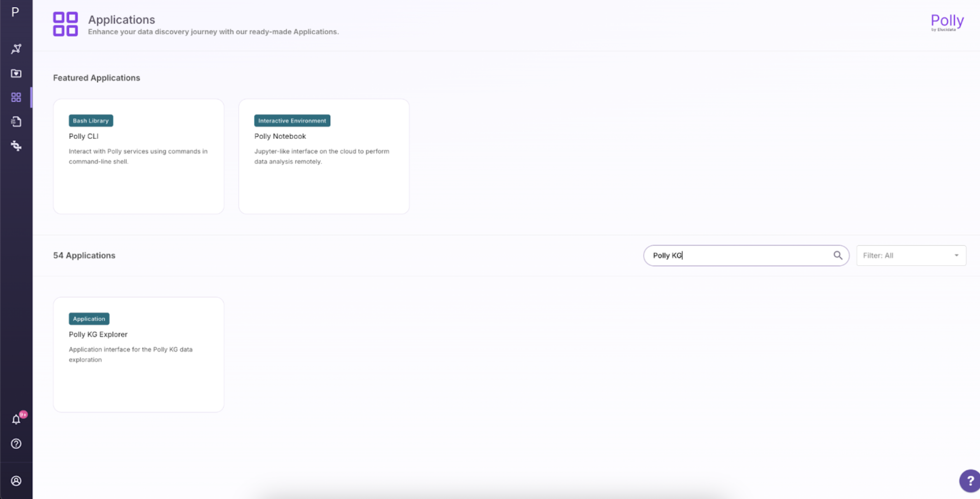Viewport: 980px width, 499px height.
Task: Click the large Applications header icon
Action: tap(65, 24)
